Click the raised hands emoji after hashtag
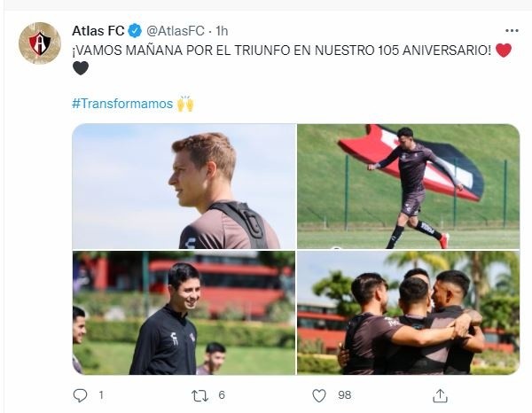The image size is (532, 413). tap(185, 104)
